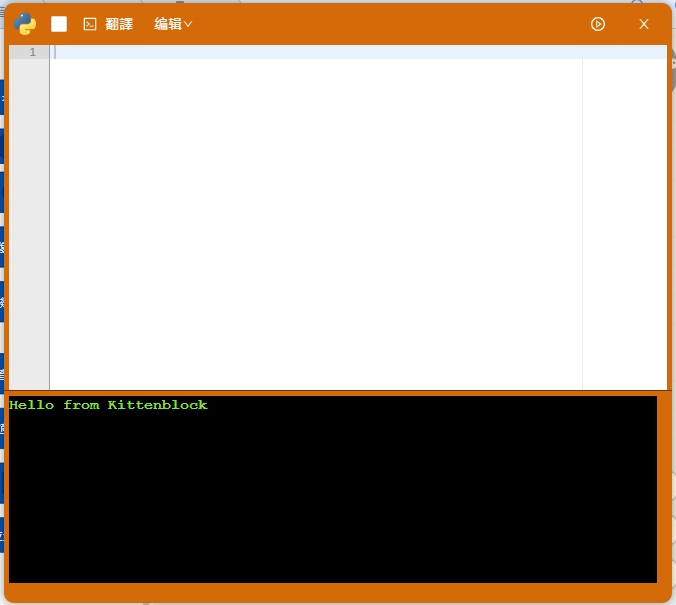
Task: Expand the chevron next to 编辑
Action: [x=188, y=24]
